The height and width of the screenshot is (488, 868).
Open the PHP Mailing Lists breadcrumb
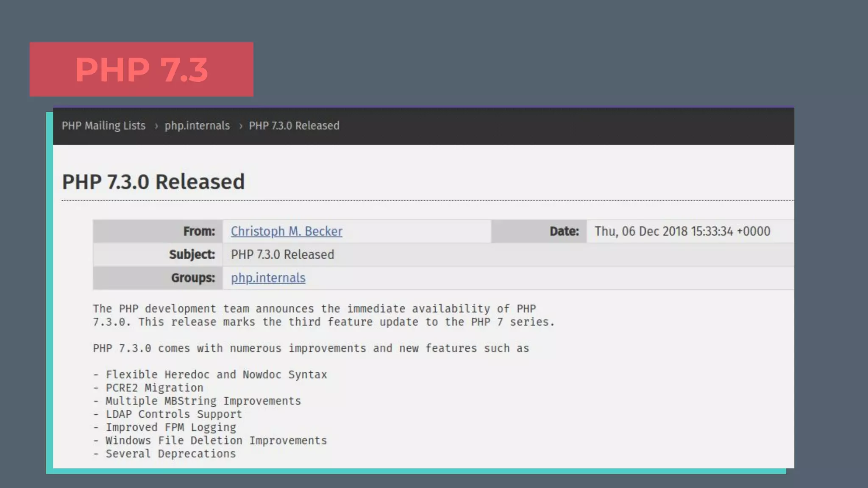103,126
